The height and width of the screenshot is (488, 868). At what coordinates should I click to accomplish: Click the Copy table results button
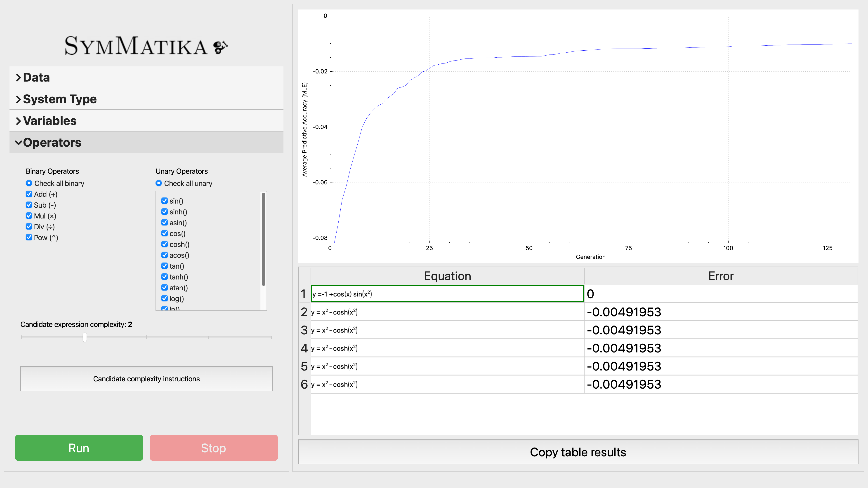(578, 452)
